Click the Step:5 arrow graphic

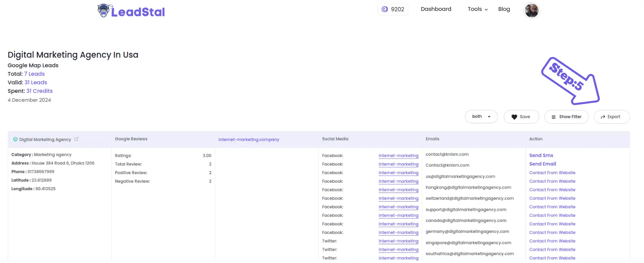tap(570, 81)
